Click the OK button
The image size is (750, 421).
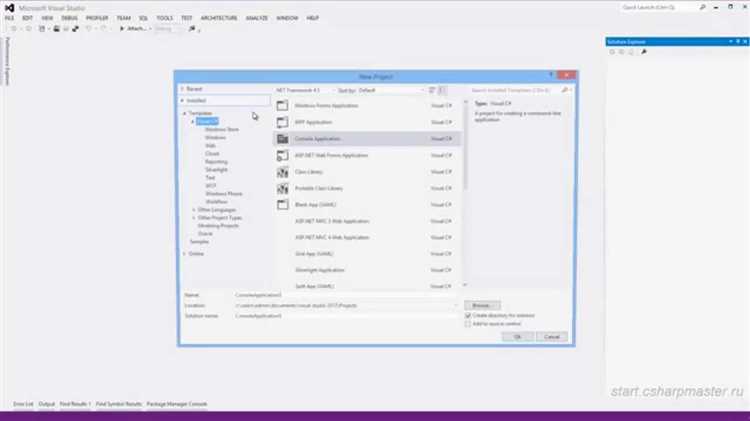click(x=518, y=337)
